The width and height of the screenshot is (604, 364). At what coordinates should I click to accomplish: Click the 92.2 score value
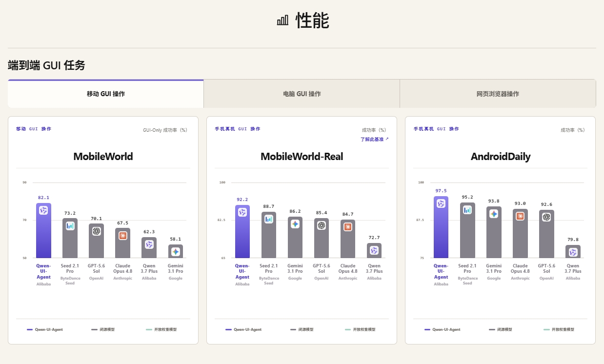(242, 200)
